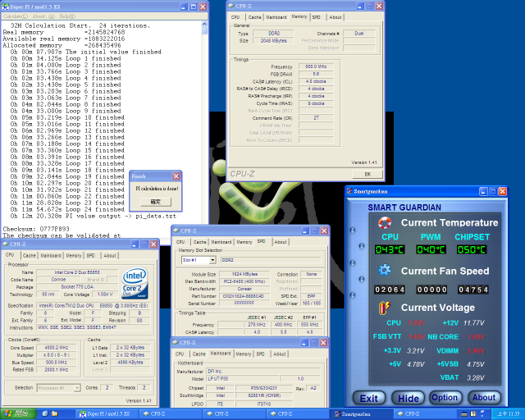
Task: Select SPD tab in CPU-Z Mainboard window
Action: coord(261,354)
